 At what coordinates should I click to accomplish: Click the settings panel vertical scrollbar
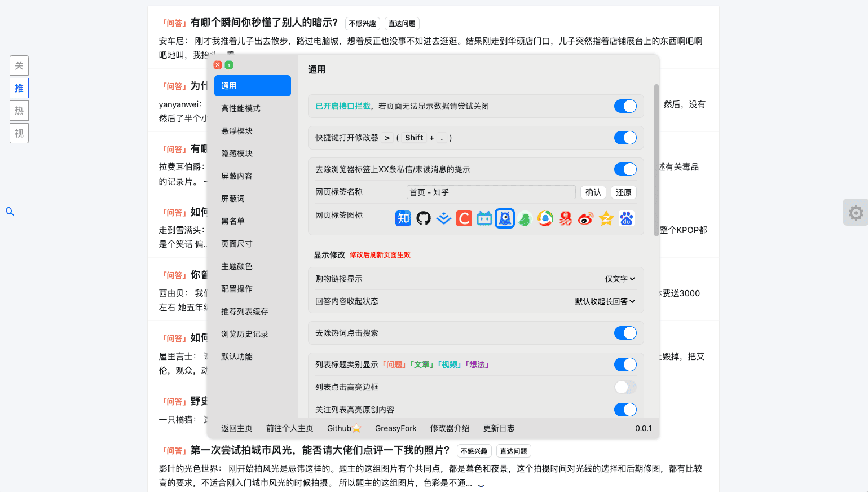pyautogui.click(x=656, y=160)
